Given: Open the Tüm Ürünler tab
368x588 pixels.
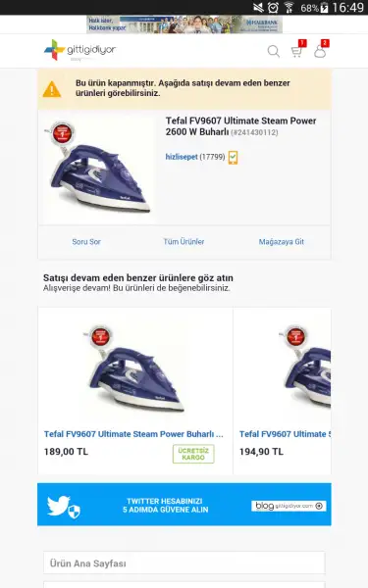Looking at the screenshot, I should click(184, 242).
